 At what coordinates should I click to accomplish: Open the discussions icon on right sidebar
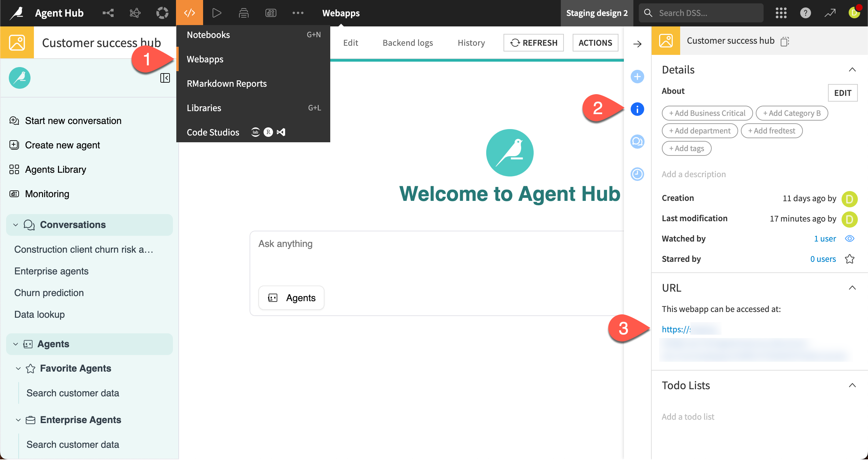click(x=637, y=142)
